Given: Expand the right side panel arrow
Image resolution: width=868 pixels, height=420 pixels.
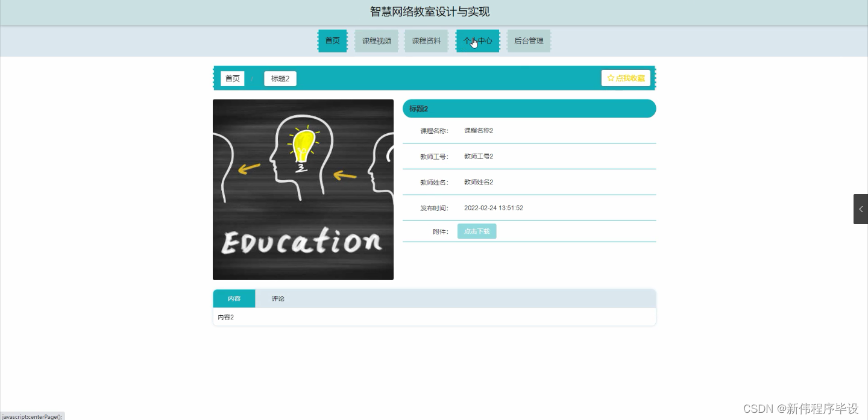Looking at the screenshot, I should 861,209.
